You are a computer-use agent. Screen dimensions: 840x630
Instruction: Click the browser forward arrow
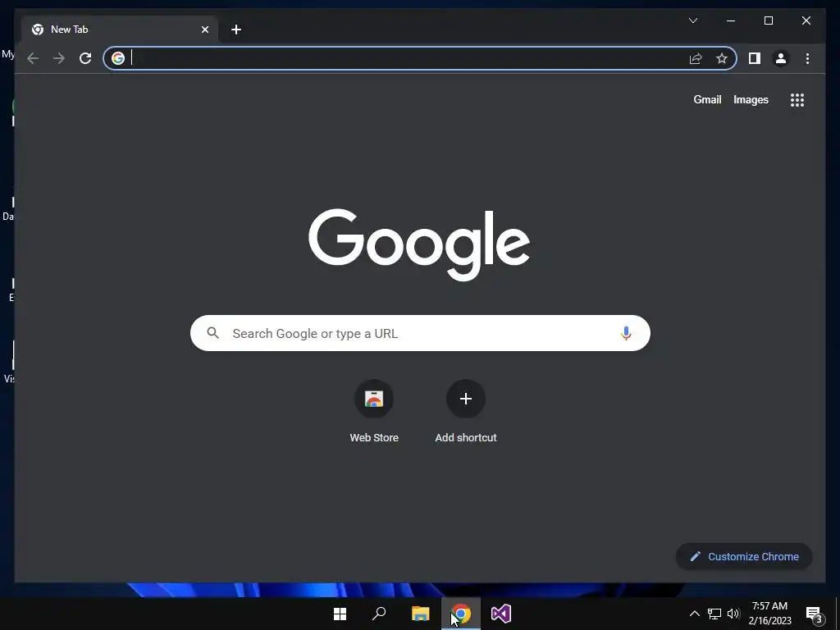click(x=59, y=58)
